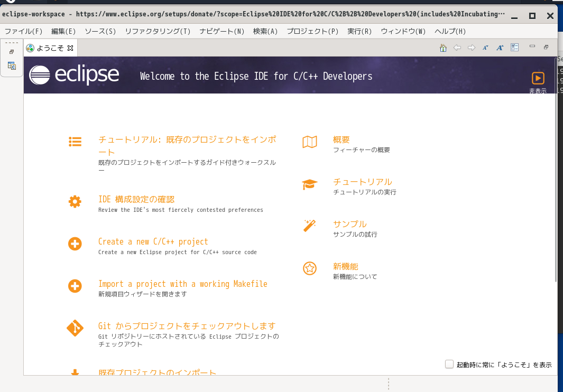
Task: Open the チュートリアル link in the right column
Action: pos(363,182)
